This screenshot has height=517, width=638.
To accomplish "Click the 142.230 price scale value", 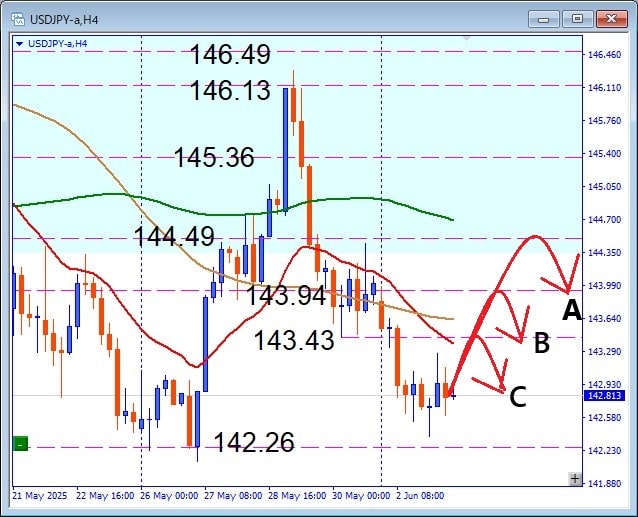I will [605, 450].
